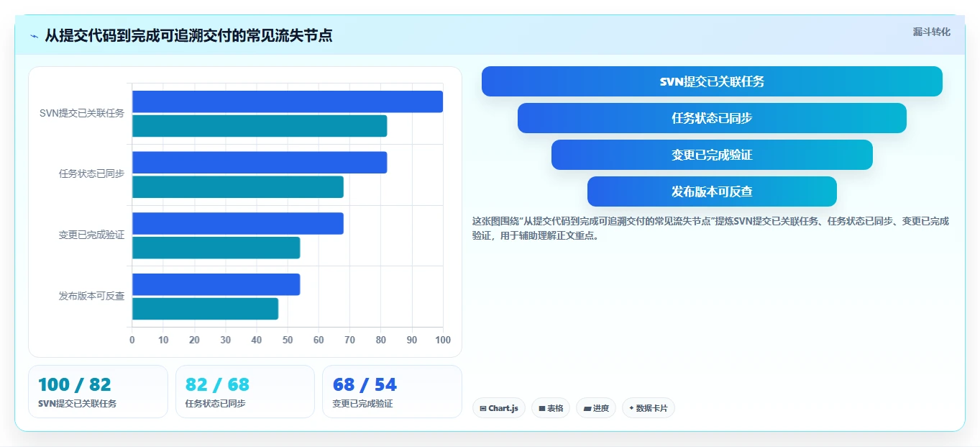Click the chart axis label SVN提交已关联任务
The height and width of the screenshot is (447, 980).
point(82,113)
